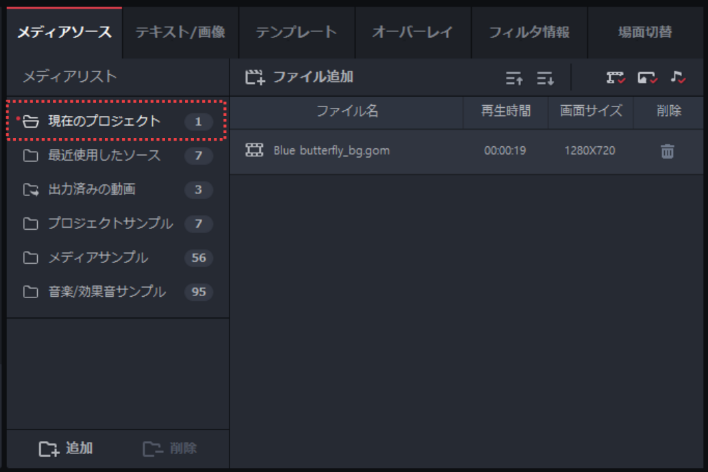Open the メディアサンプル folder

[98, 258]
